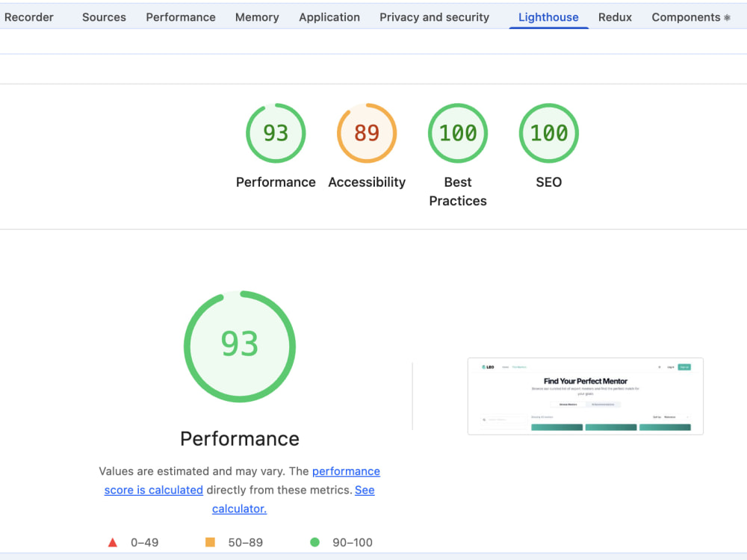Click the large 'Performance' heading
747x560 pixels.
coord(240,438)
